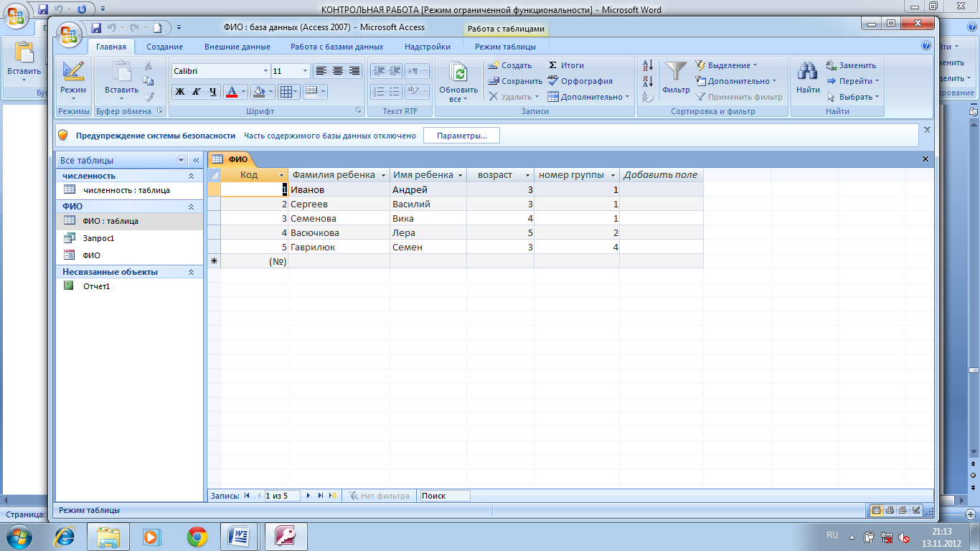The image size is (980, 551).
Task: Switch to Внешние данные ribbon tab
Action: click(237, 47)
